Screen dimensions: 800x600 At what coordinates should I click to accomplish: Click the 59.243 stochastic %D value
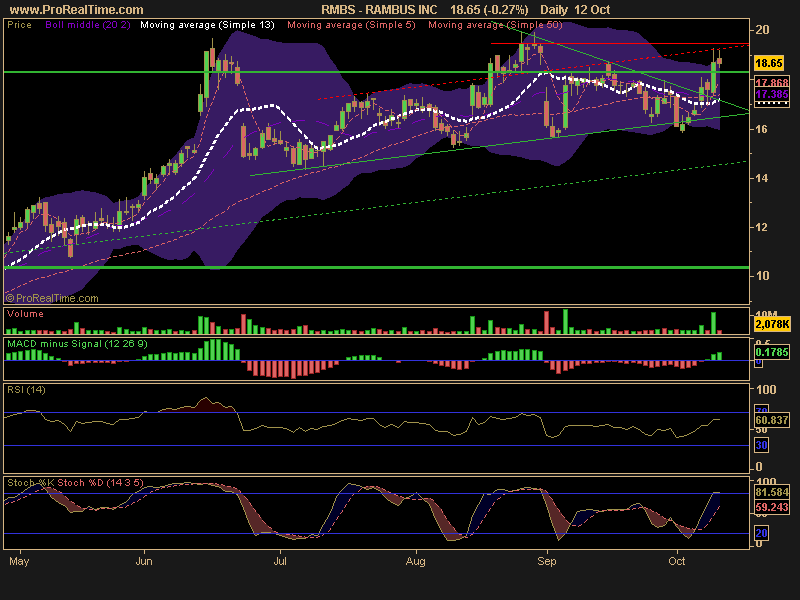[x=772, y=508]
